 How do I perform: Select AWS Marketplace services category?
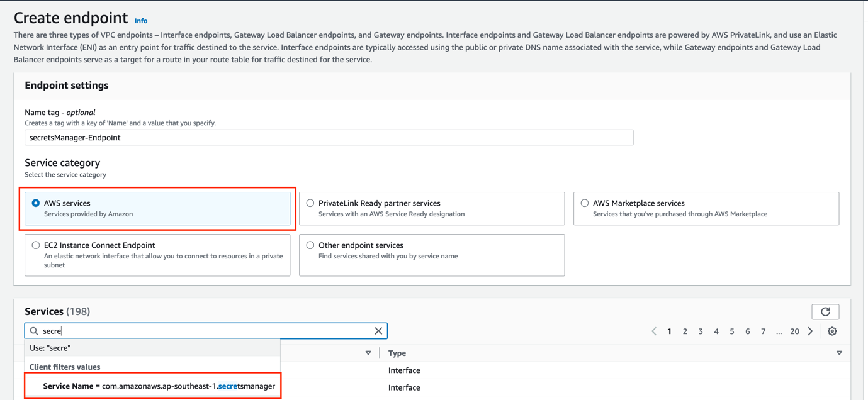[584, 203]
